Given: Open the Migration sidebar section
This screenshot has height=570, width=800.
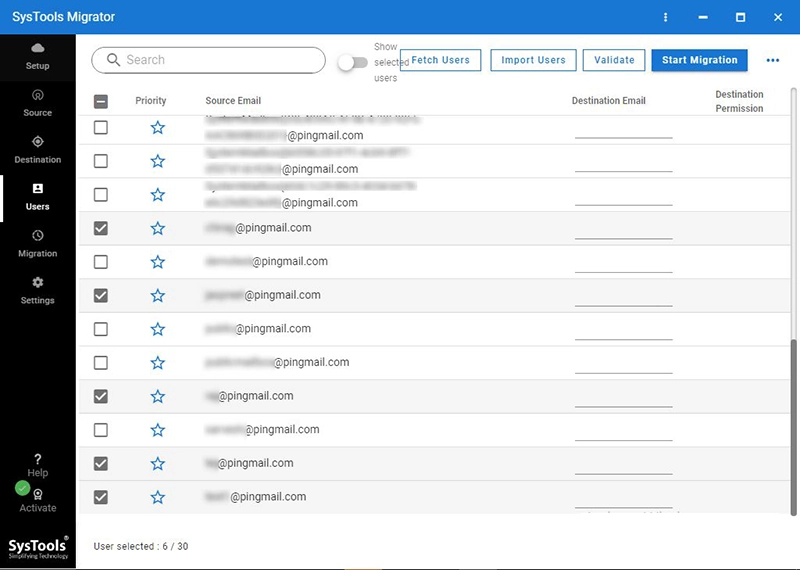Looking at the screenshot, I should (x=38, y=245).
